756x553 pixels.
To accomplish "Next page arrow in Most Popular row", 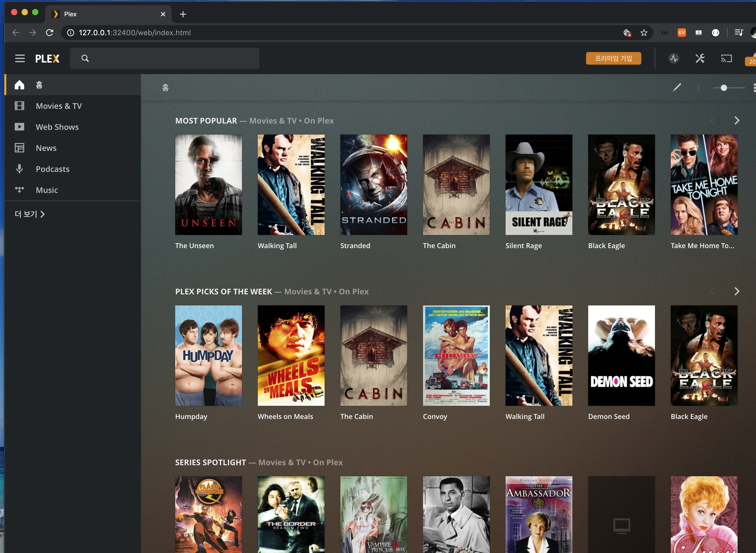I will coord(737,120).
